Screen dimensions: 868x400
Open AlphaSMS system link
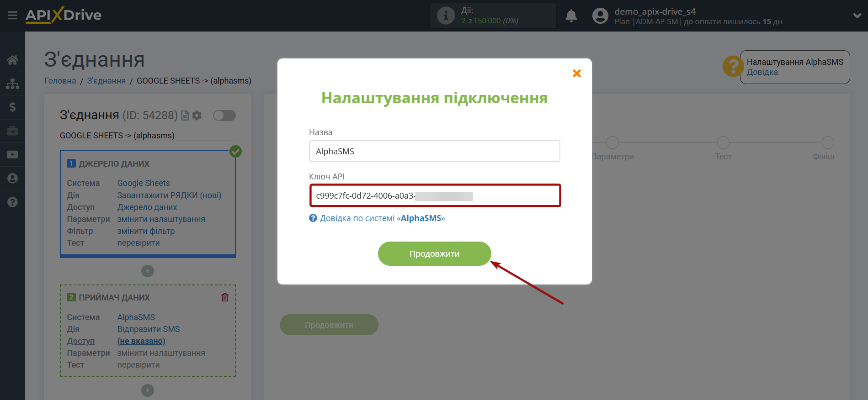pyautogui.click(x=136, y=317)
